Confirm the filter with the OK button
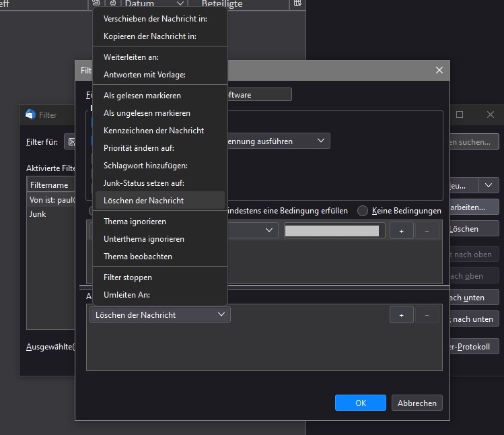 point(361,403)
